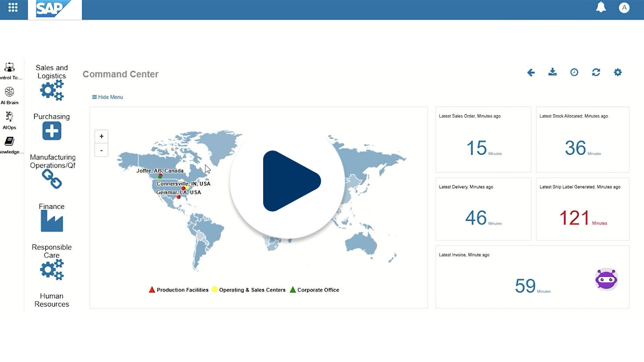Click the back arrow icon
The width and height of the screenshot is (644, 362).
(x=531, y=72)
